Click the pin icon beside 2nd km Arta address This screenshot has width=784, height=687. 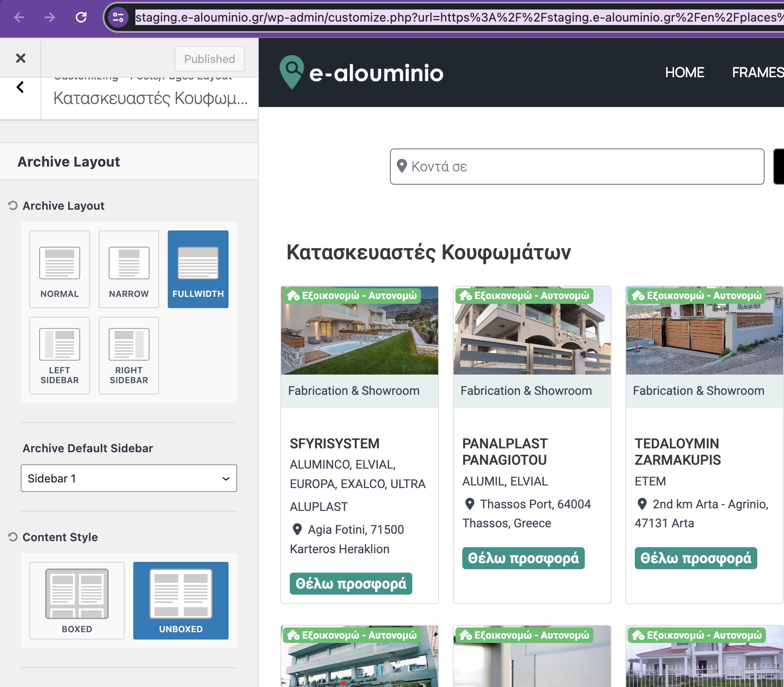pyautogui.click(x=642, y=504)
